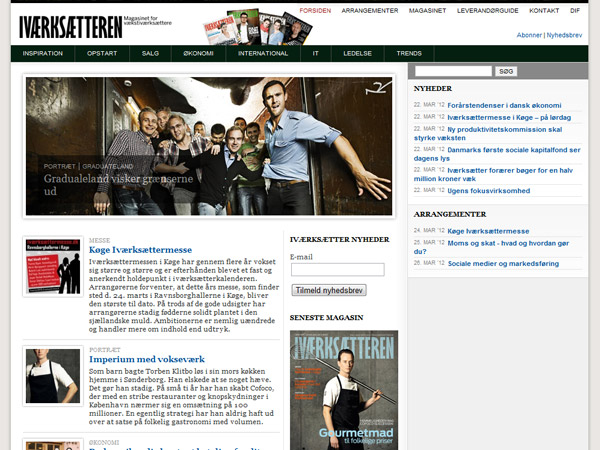Open the Køge Iværksættermesse article thumbnail
This screenshot has height=450, width=600.
point(53,266)
